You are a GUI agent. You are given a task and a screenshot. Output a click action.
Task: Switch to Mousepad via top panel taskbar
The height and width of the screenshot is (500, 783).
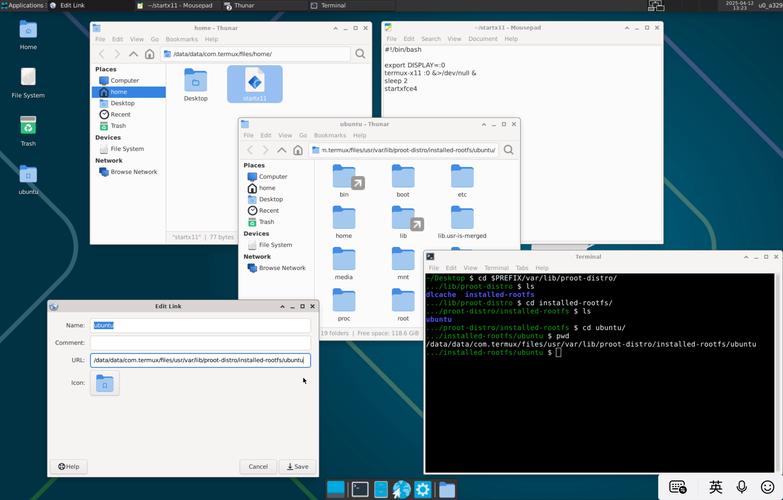(177, 5)
